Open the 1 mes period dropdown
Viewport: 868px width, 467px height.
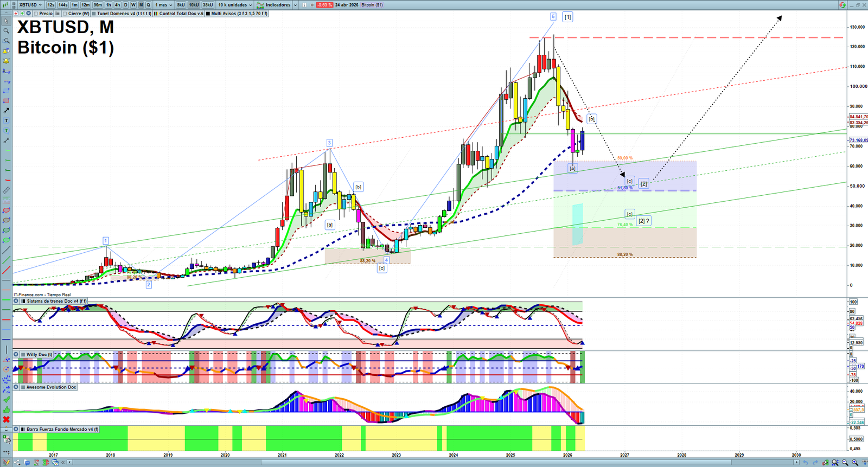[x=164, y=5]
